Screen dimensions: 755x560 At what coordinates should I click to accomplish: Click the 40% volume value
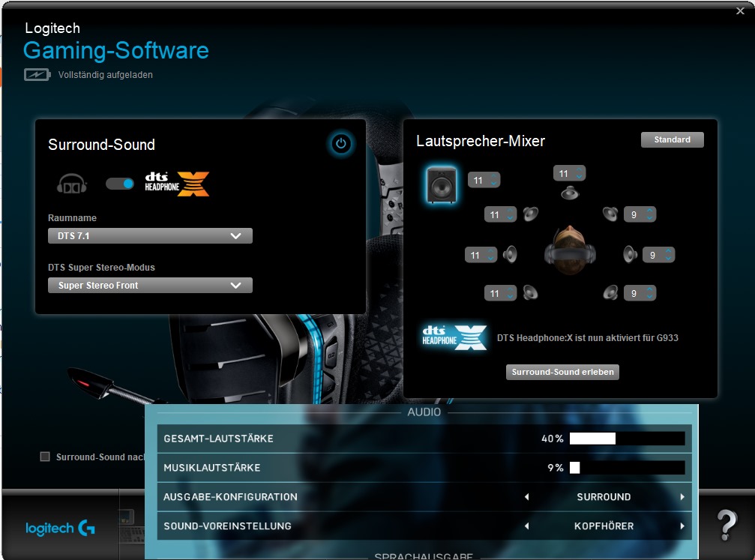(x=553, y=439)
